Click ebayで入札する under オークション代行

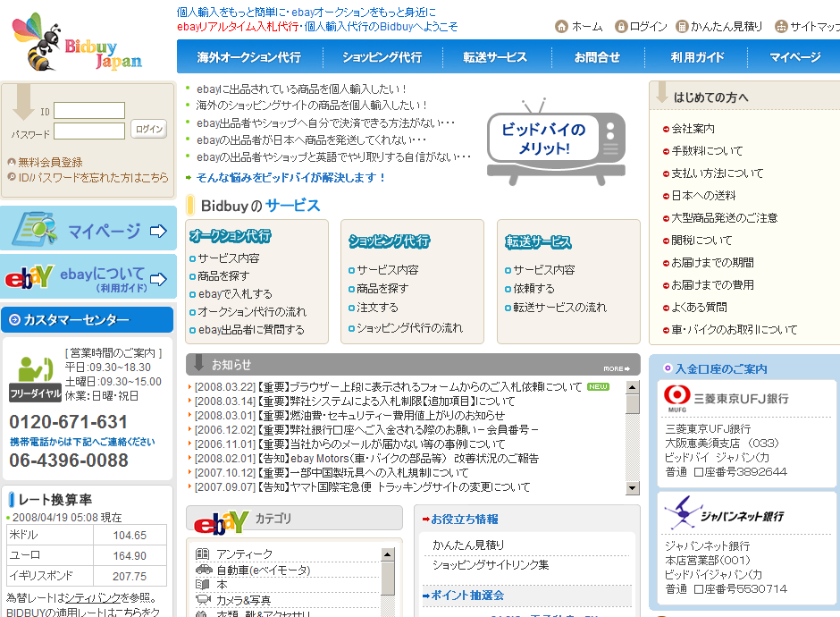coord(235,294)
